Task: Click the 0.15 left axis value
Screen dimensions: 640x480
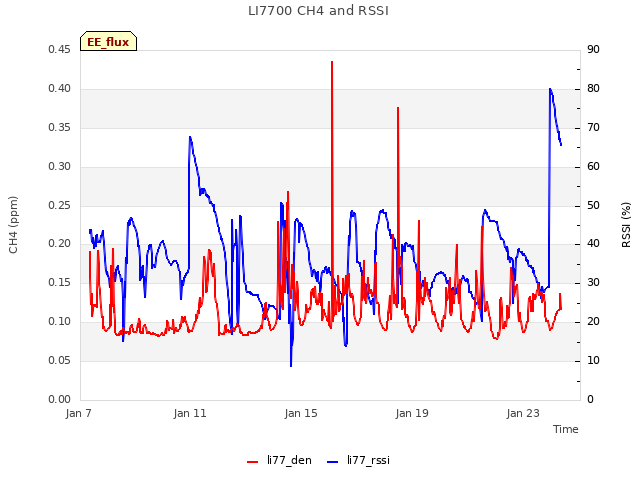Action: [x=59, y=283]
